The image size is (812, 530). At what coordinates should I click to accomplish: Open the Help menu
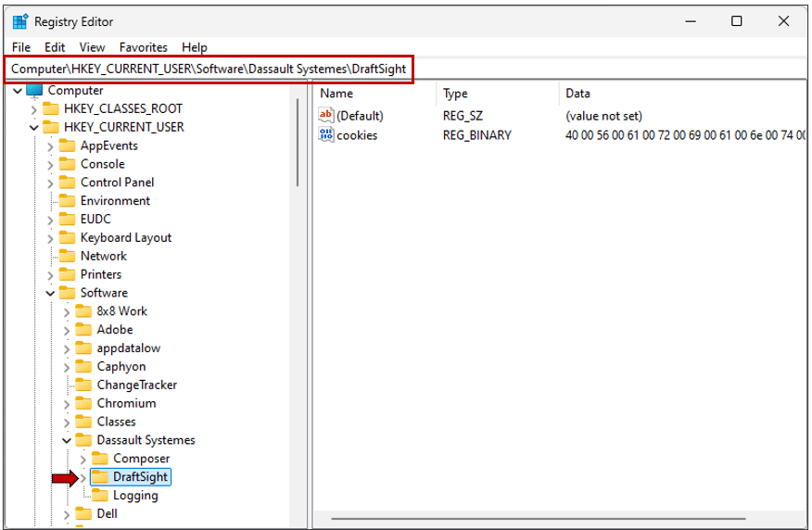(195, 47)
